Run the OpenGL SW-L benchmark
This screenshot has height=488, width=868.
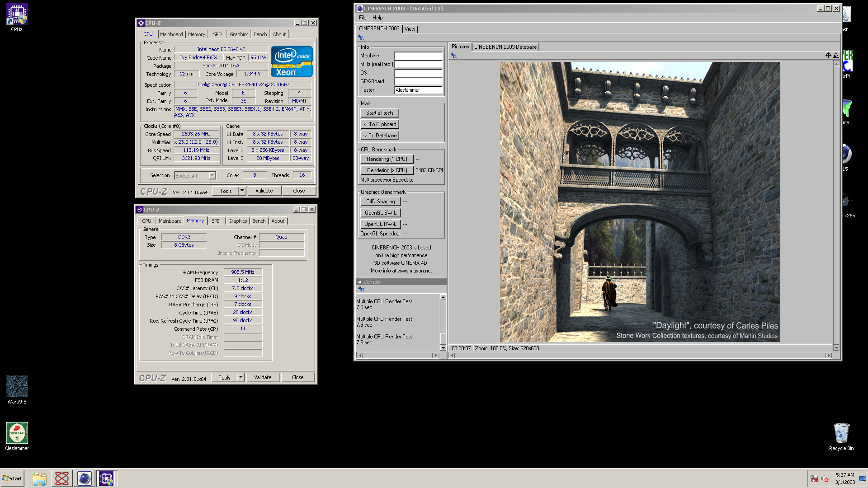381,213
